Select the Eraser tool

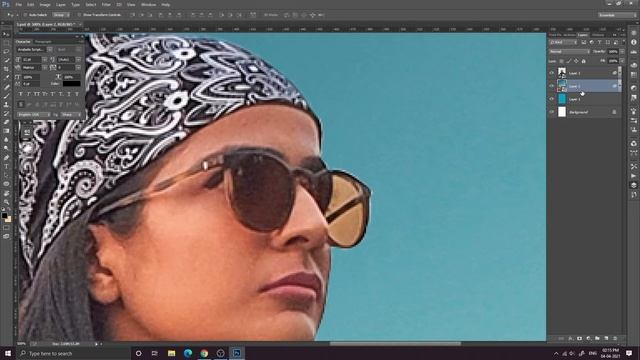[6, 122]
